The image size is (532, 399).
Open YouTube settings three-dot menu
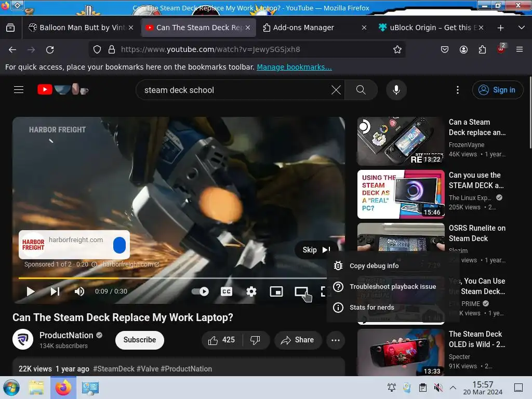(457, 90)
